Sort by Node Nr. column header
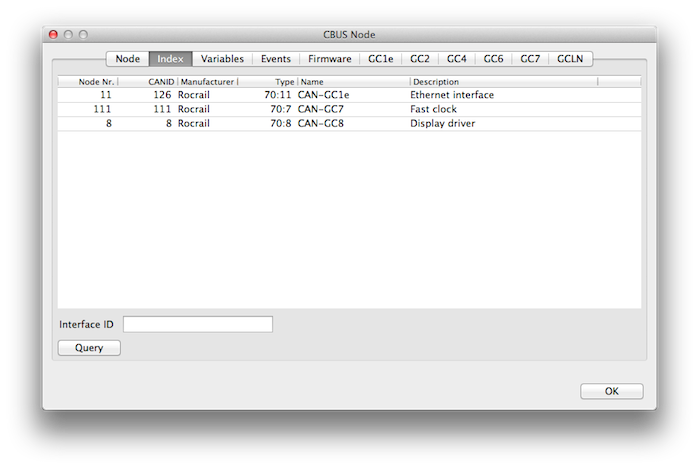 pos(88,82)
